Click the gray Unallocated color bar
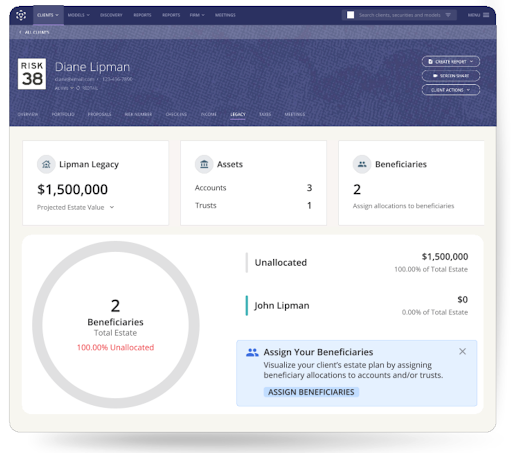This screenshot has height=453, width=512. tap(247, 263)
